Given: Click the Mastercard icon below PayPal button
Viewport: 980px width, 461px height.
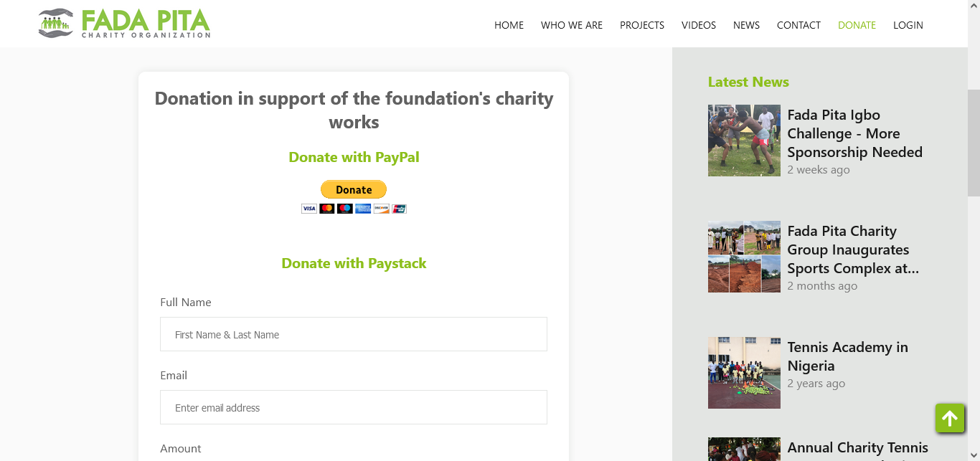Looking at the screenshot, I should [327, 209].
